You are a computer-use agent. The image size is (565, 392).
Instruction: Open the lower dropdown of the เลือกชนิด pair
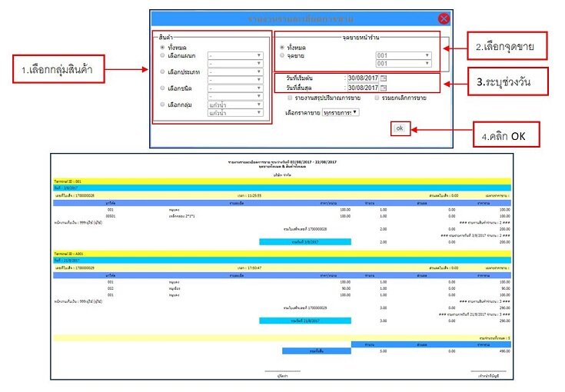coord(235,96)
